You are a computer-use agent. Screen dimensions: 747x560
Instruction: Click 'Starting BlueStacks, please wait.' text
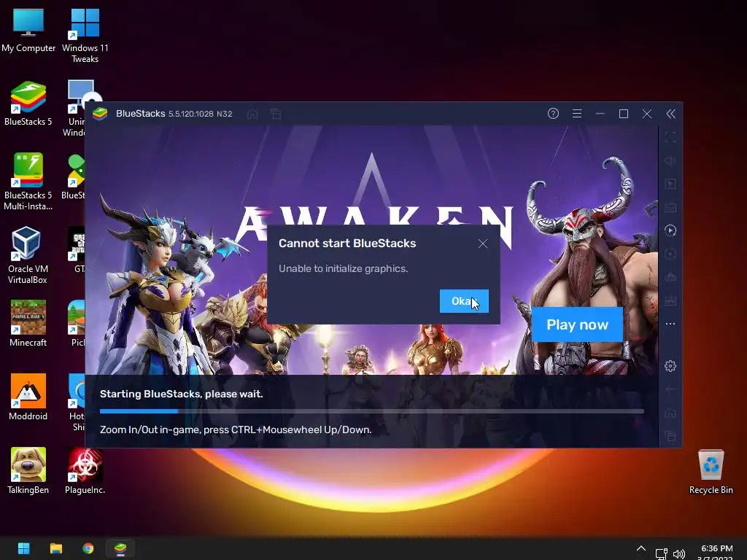pos(181,394)
